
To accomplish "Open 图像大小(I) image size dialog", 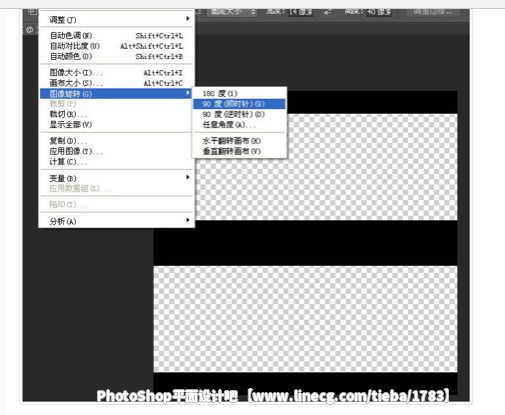I will tap(116, 72).
